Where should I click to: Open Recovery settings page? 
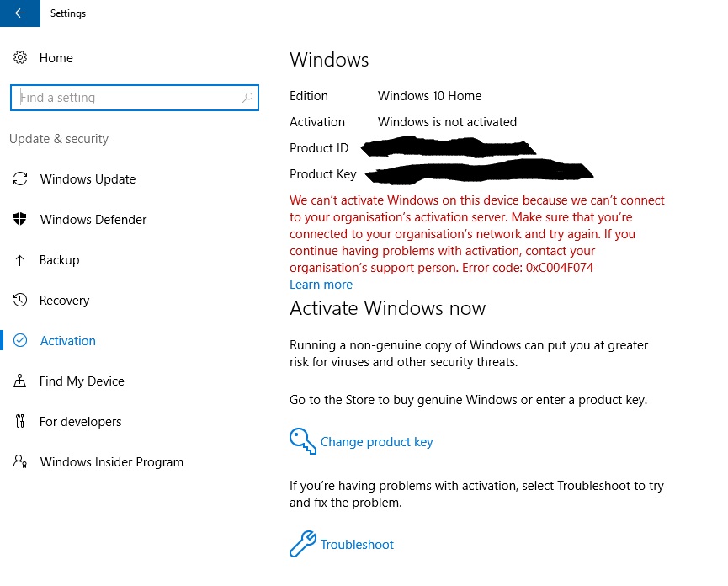click(65, 301)
